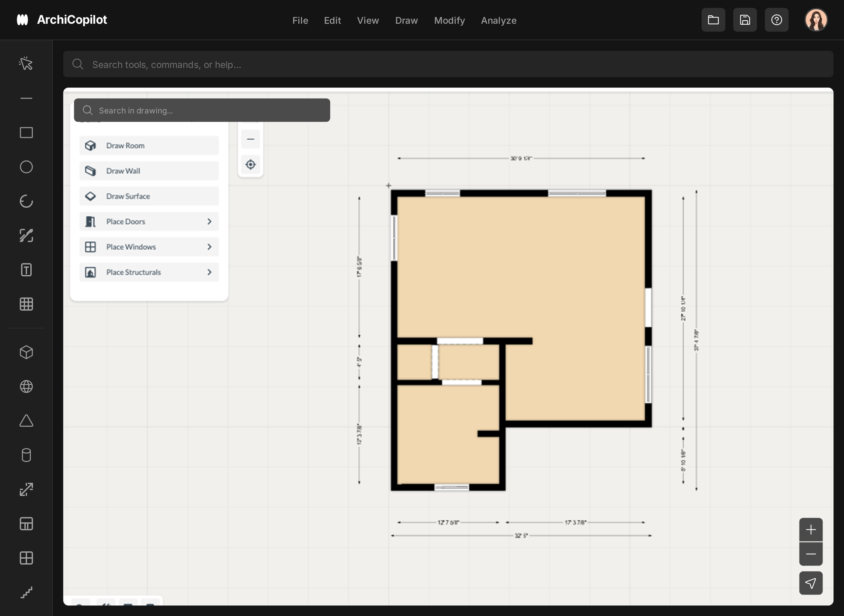Click the minus button above target icon
The width and height of the screenshot is (844, 616).
(x=251, y=139)
